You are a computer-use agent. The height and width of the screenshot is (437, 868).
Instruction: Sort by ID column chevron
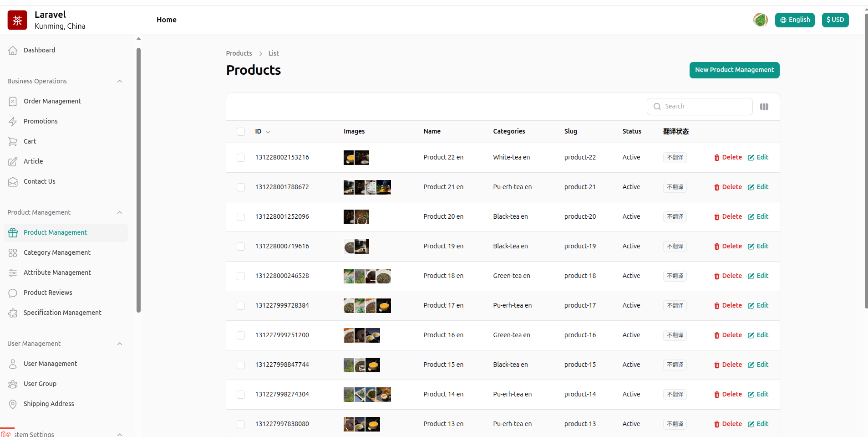268,132
